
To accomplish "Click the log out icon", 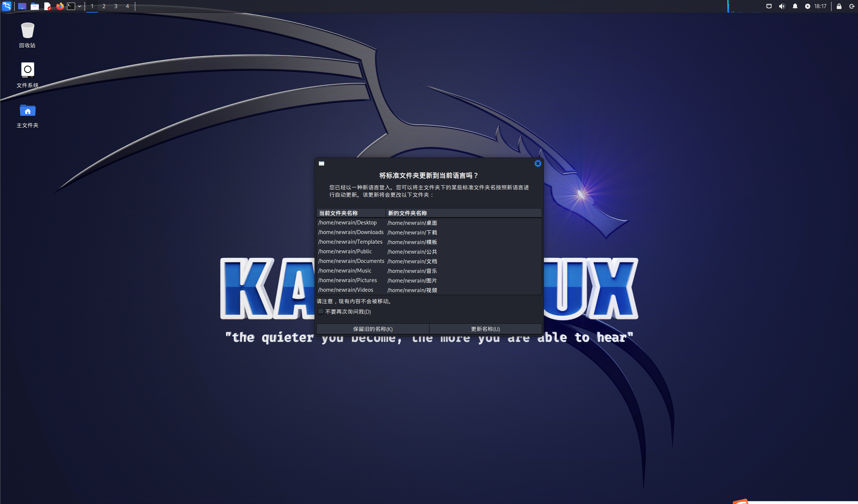I will [x=851, y=6].
